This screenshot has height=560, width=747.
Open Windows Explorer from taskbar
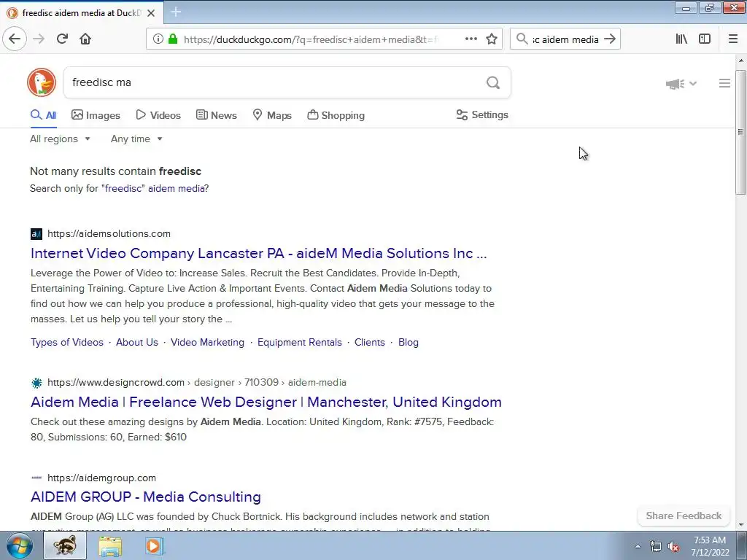pos(110,545)
